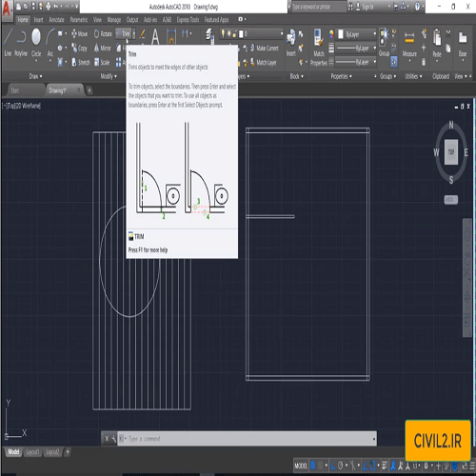Expand the Groups panel

pyautogui.click(x=387, y=76)
